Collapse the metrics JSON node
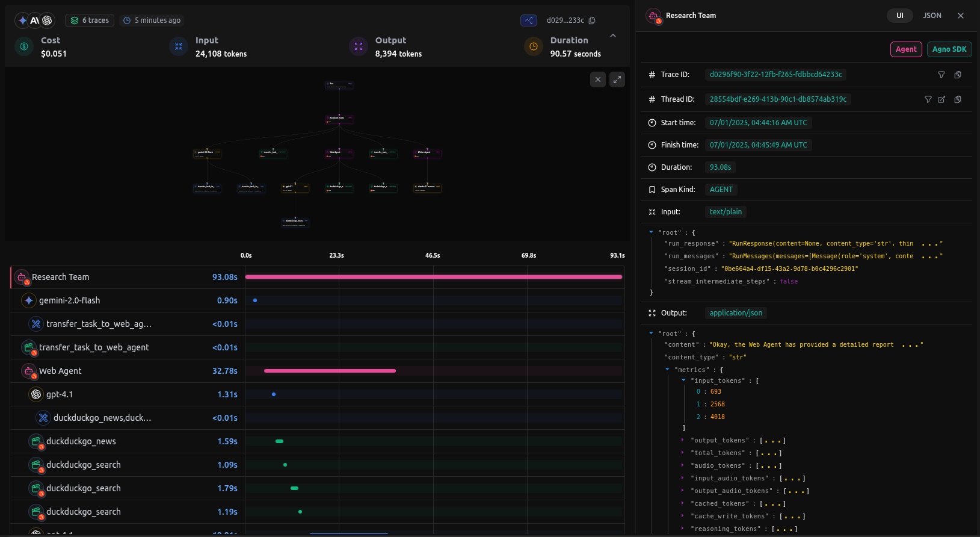 tap(667, 370)
